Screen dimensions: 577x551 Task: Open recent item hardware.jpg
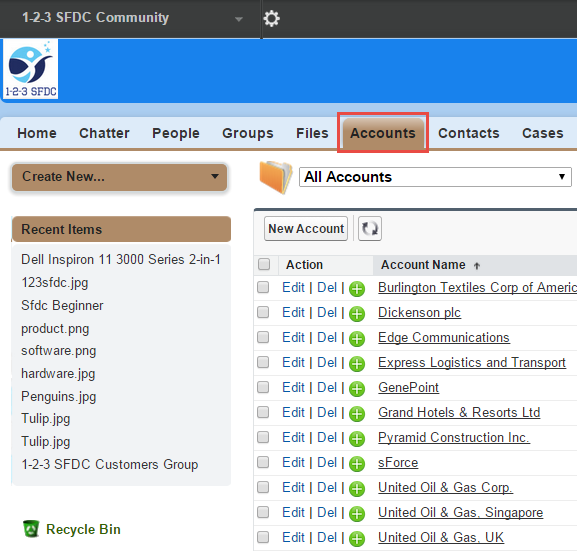(x=58, y=374)
